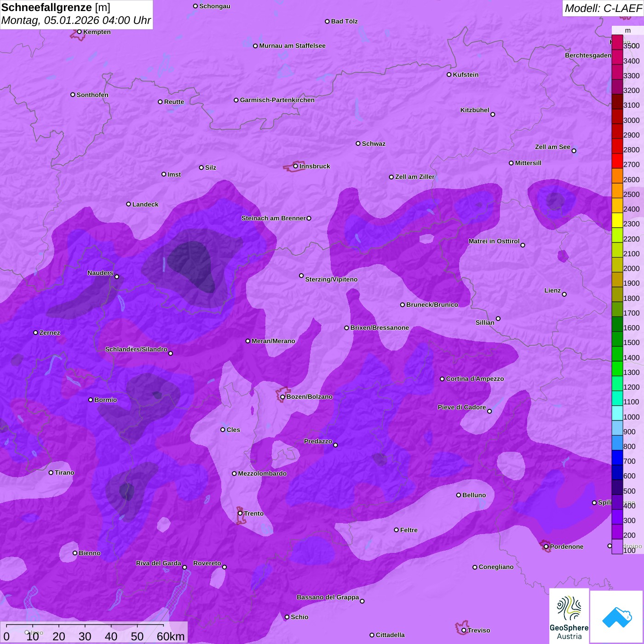
Task: Click the GeoSphere Austria logo
Action: pyautogui.click(x=569, y=616)
